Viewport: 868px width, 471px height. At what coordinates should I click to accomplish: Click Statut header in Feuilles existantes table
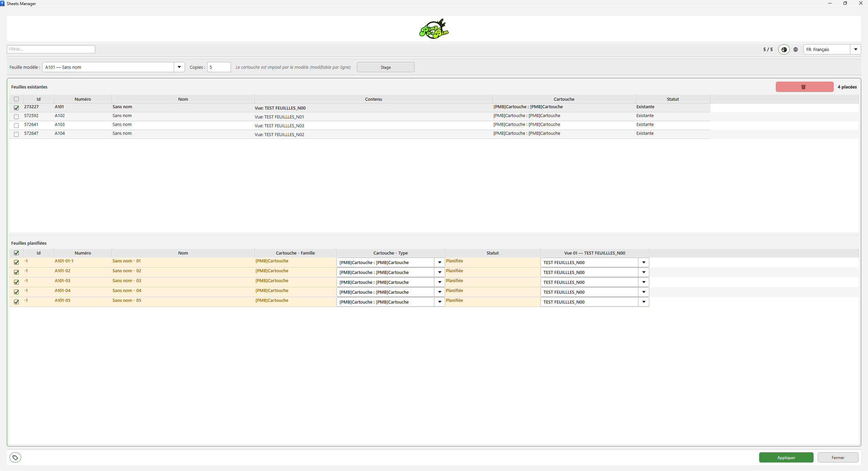coord(673,99)
